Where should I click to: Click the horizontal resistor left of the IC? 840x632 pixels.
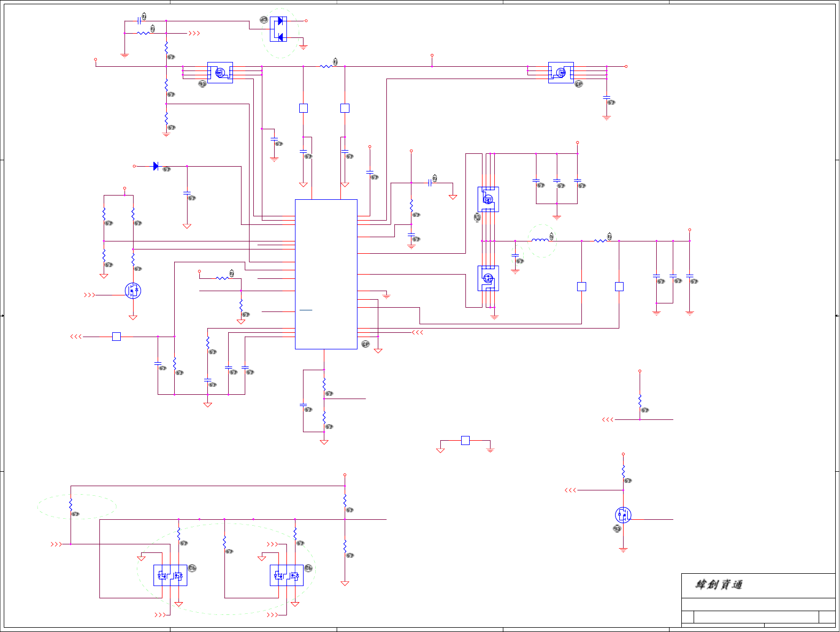point(222,278)
